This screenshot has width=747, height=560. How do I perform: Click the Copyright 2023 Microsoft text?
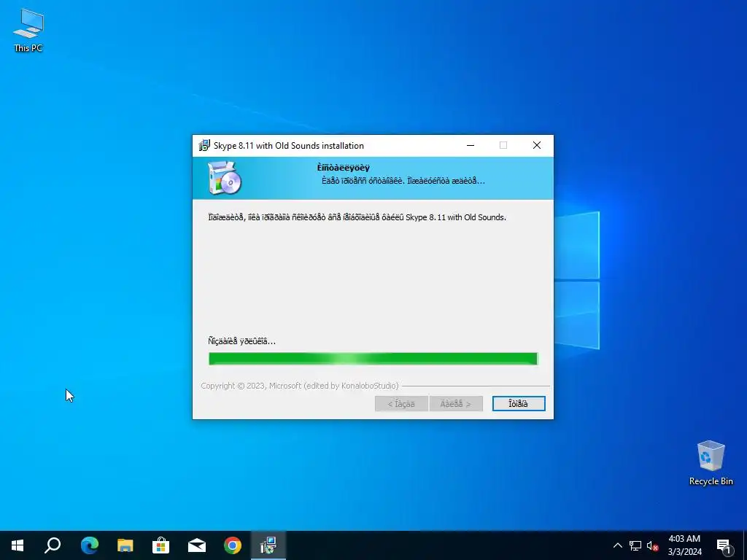click(300, 386)
